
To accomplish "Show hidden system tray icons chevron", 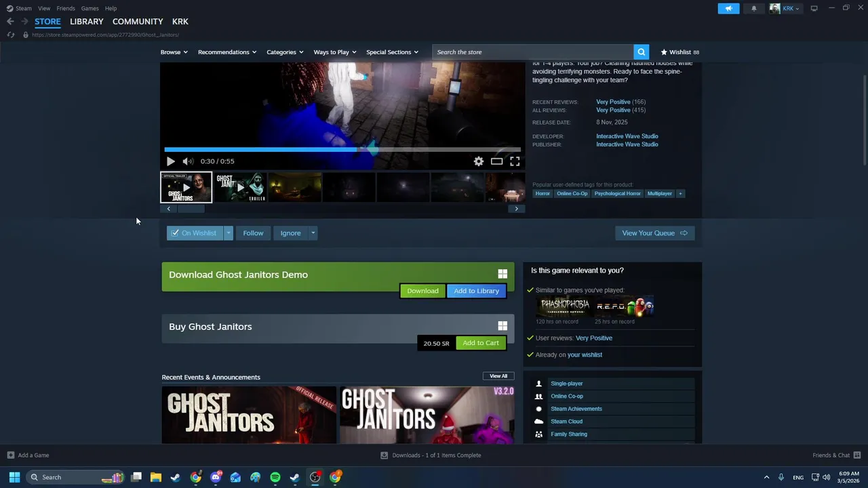I will click(x=766, y=477).
